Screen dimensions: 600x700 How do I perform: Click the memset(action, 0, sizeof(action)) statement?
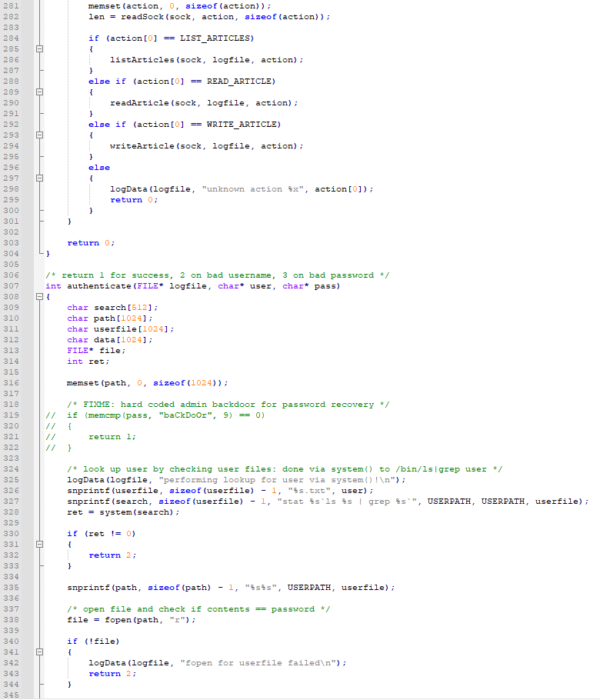pos(179,6)
